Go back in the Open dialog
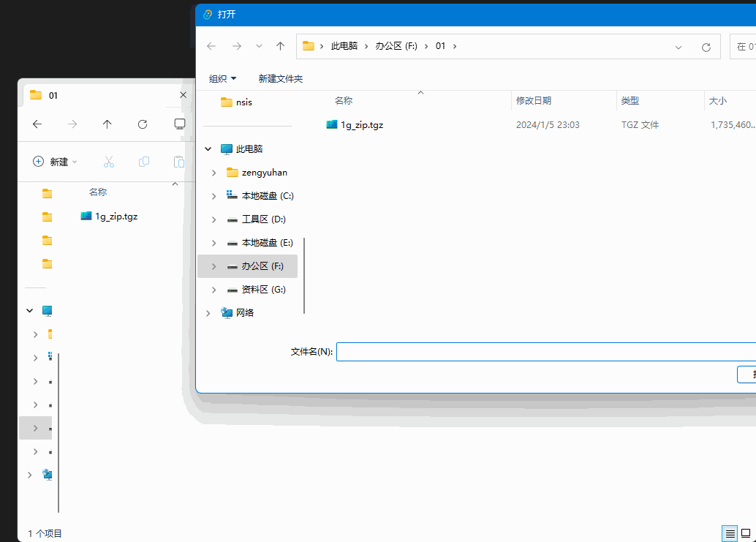 211,46
